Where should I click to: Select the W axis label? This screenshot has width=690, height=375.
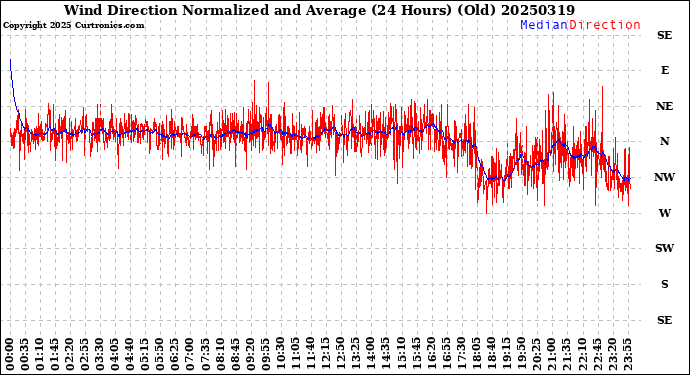tap(664, 213)
